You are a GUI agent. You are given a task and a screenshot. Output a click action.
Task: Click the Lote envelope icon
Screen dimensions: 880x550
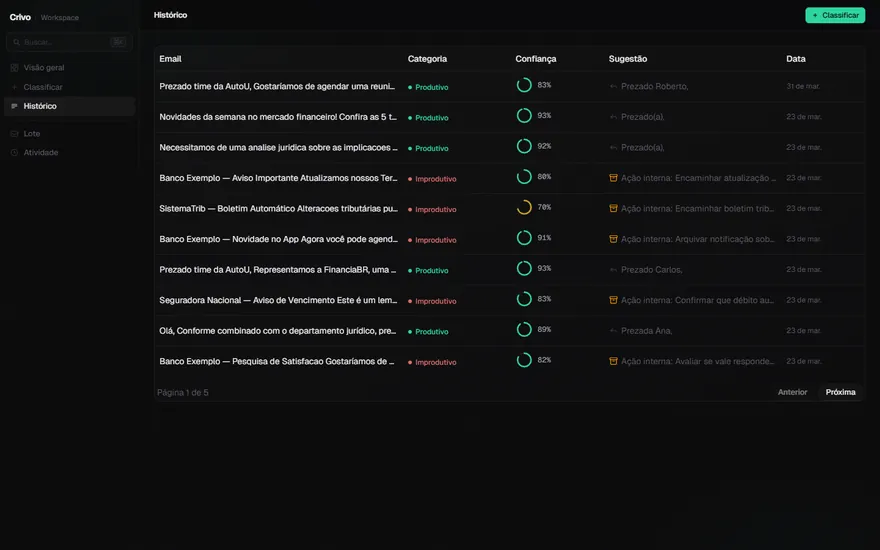pos(15,134)
